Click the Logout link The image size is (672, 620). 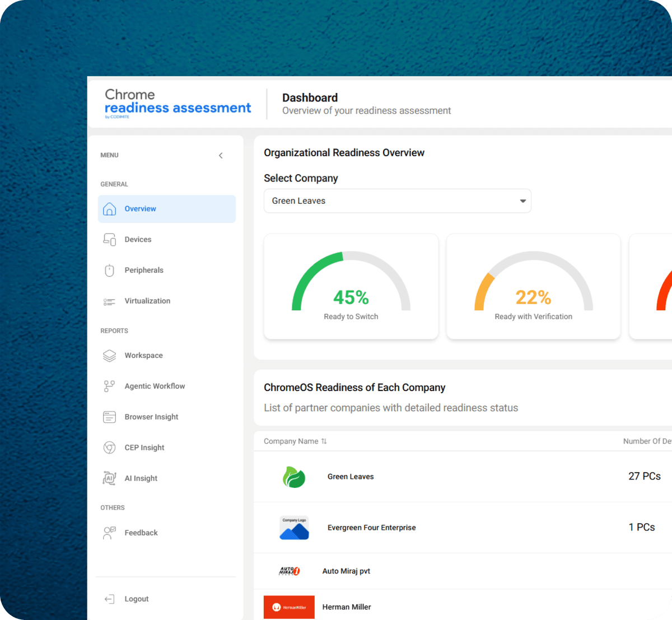137,599
